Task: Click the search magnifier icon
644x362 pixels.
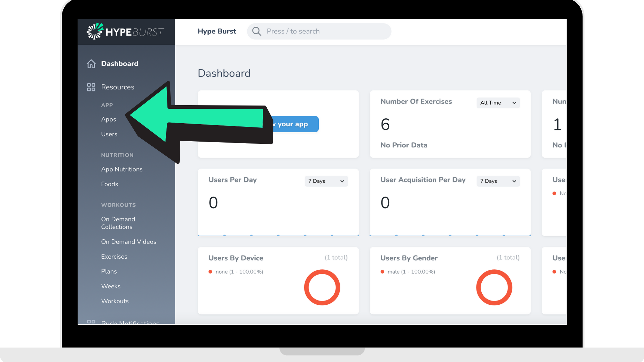Action: (257, 32)
